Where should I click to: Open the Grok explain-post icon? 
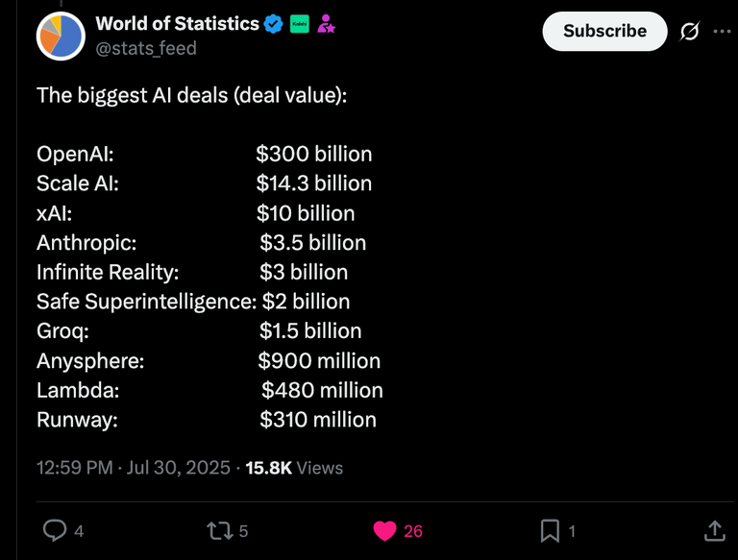coord(690,32)
